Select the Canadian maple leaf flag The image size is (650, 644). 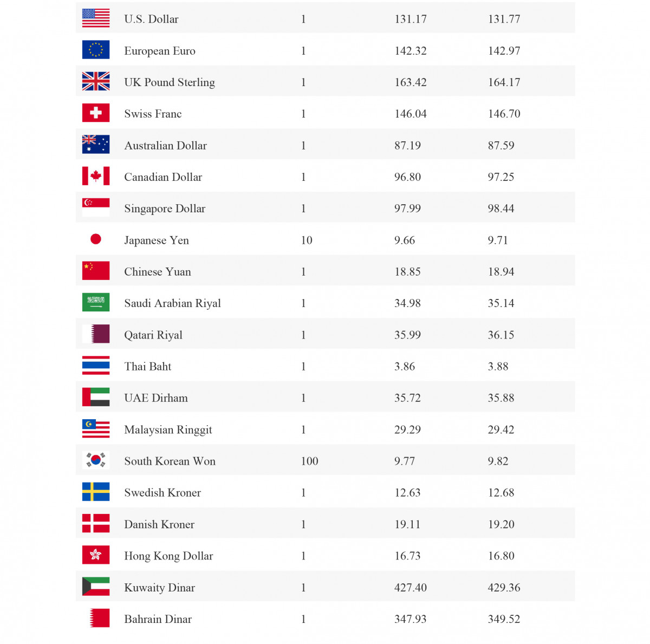tap(96, 176)
